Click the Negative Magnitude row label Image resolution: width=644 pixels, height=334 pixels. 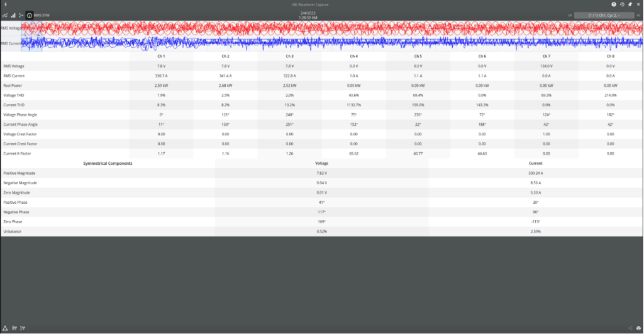[20, 183]
